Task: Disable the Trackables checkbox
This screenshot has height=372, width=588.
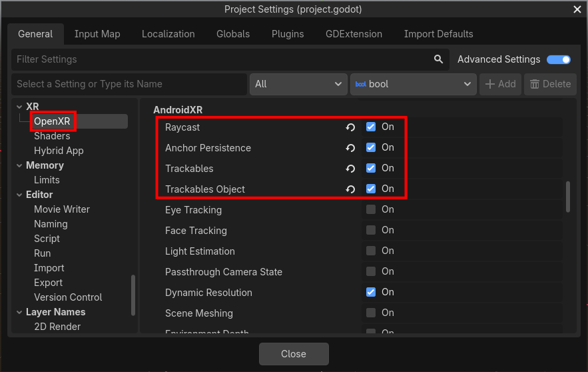Action: (x=370, y=168)
